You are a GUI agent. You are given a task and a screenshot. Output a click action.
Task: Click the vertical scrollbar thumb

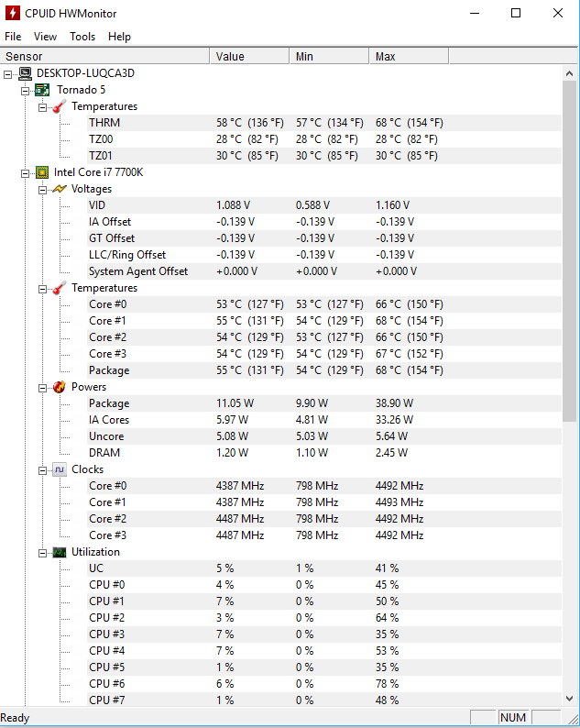569,251
